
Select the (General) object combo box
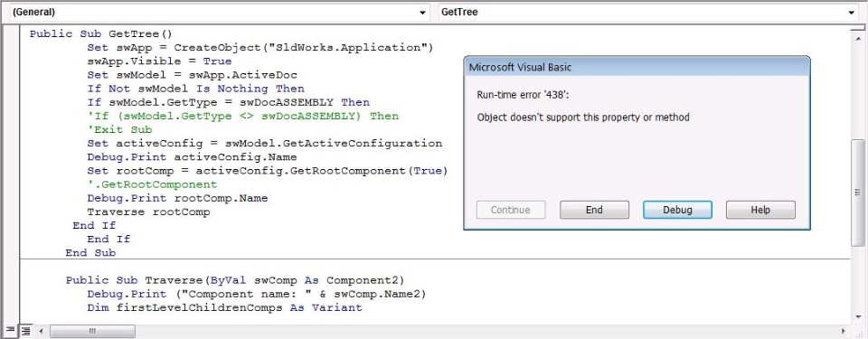click(219, 12)
